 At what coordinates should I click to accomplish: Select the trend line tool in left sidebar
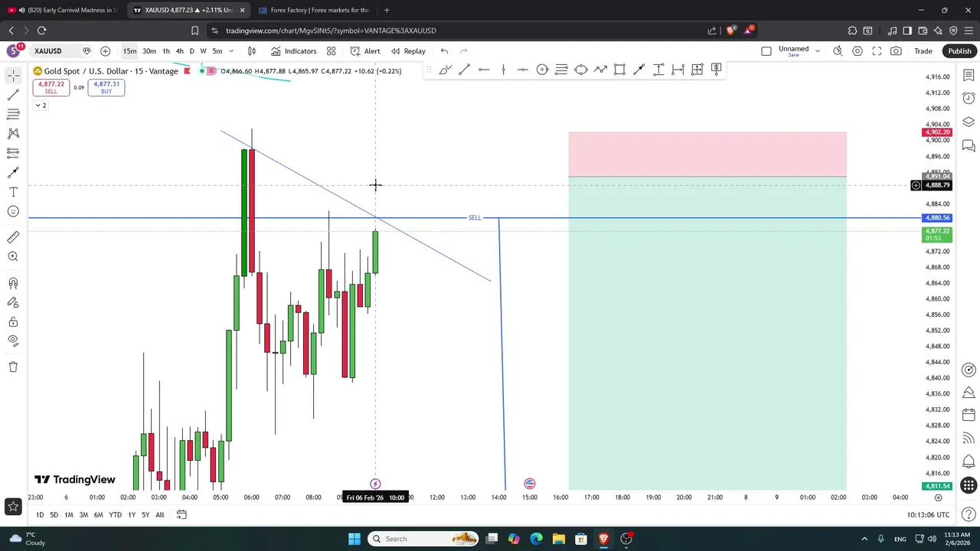13,95
